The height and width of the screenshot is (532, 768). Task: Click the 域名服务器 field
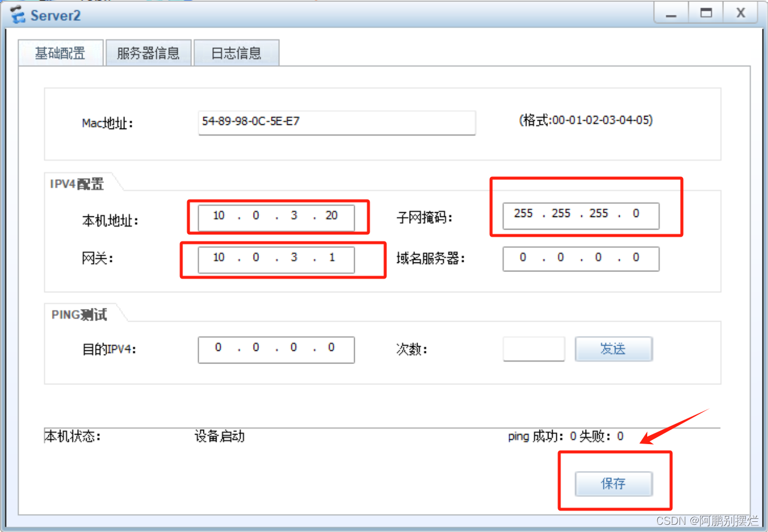click(x=581, y=258)
